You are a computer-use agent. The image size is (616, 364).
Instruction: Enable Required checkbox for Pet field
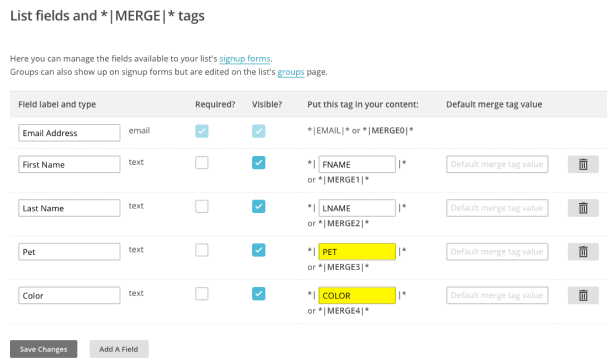point(202,250)
